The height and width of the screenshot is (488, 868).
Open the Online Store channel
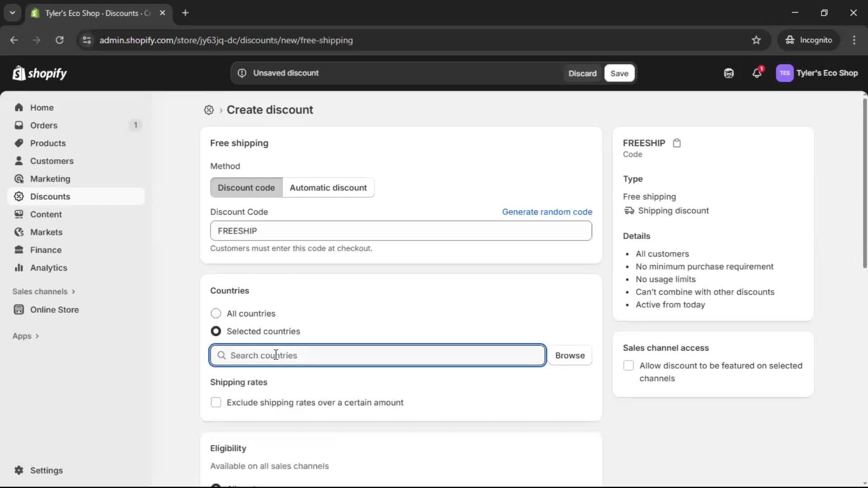coord(53,310)
